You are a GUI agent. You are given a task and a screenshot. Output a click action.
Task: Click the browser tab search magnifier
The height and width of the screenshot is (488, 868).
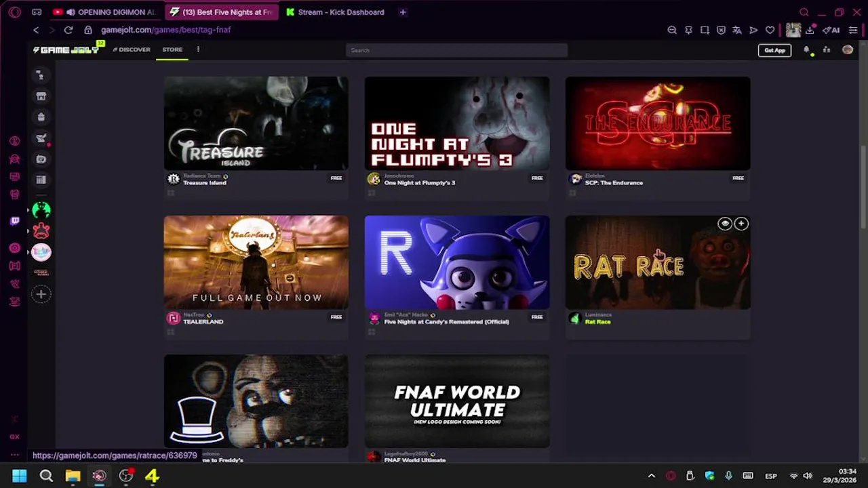(804, 12)
